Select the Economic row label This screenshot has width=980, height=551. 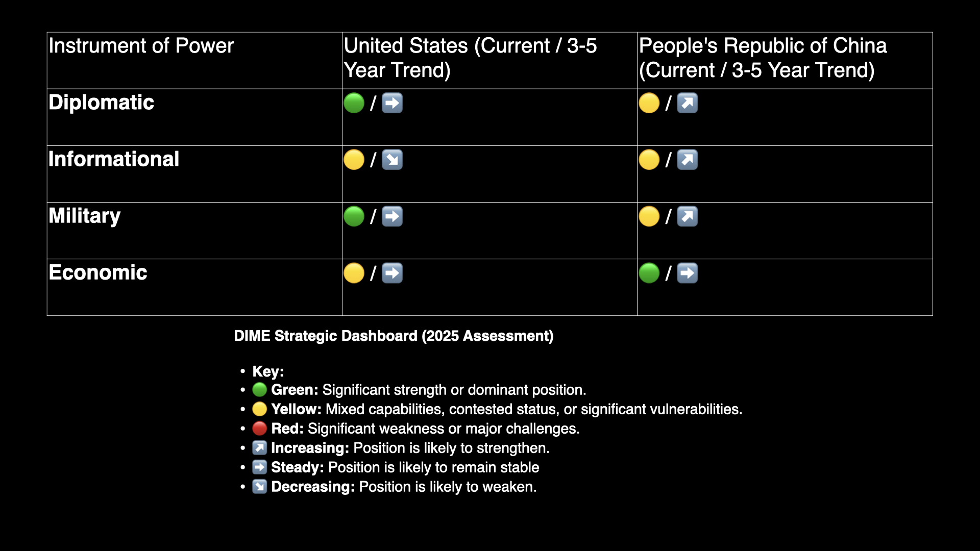pyautogui.click(x=98, y=272)
